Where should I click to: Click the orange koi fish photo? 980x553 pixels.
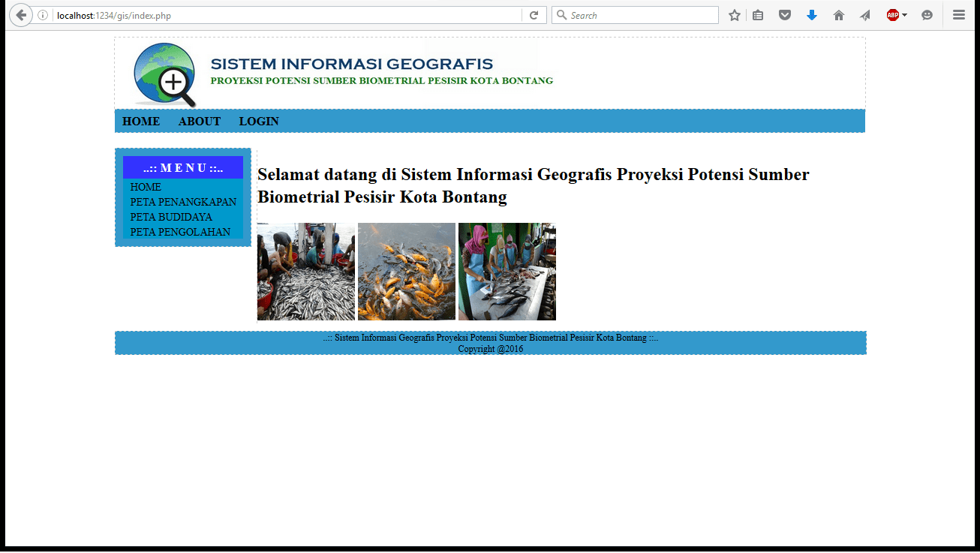click(x=407, y=272)
